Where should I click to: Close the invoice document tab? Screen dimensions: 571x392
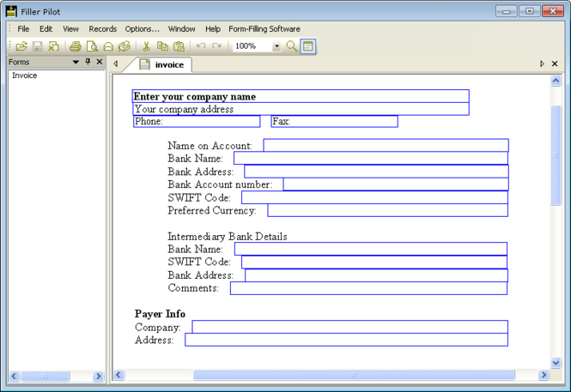click(x=555, y=63)
